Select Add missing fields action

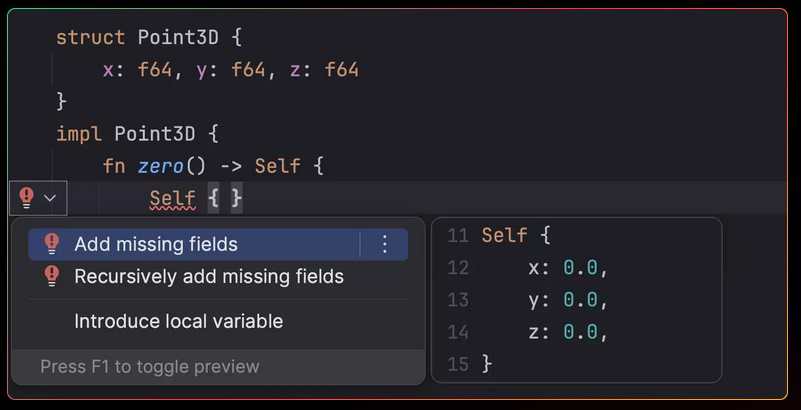218,245
